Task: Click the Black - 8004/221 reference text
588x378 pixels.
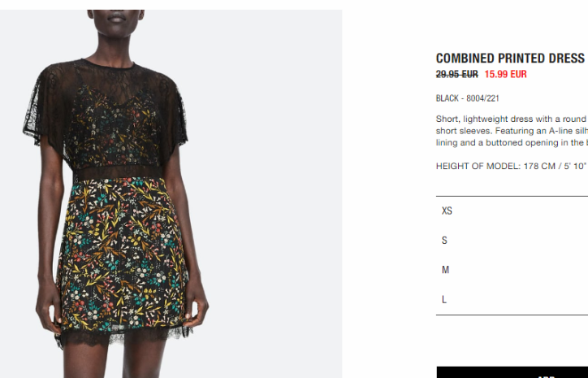Action: (467, 98)
